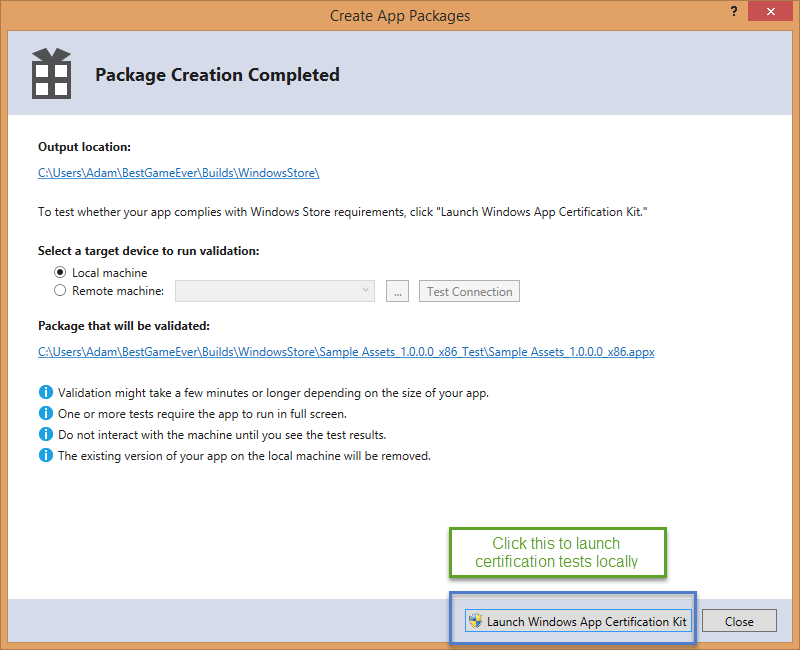Click 'Package that will be validated:' label
The height and width of the screenshot is (650, 800).
(124, 326)
